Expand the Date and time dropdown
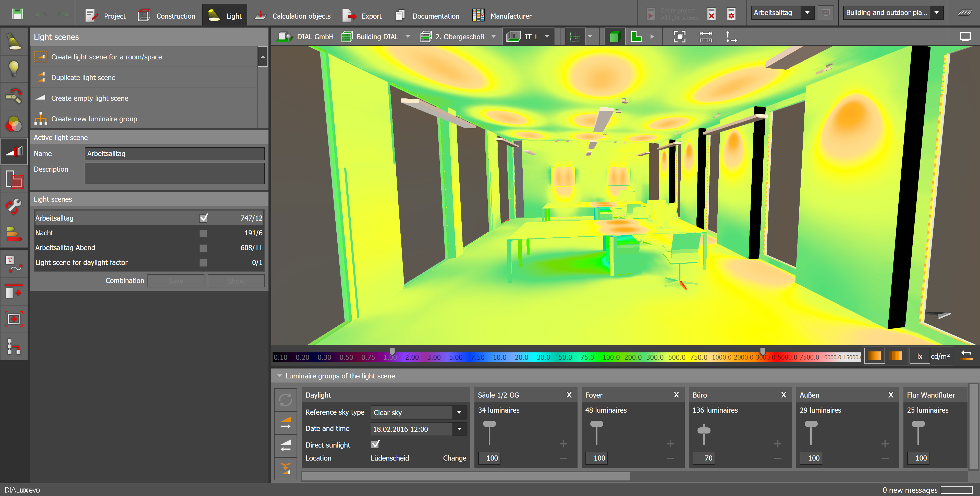Image resolution: width=980 pixels, height=496 pixels. [459, 429]
